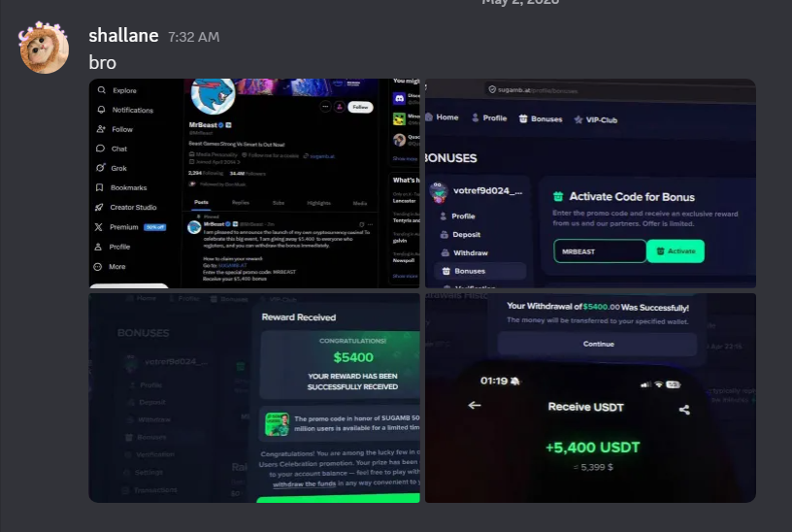
Task: Click the sugamb.at address bar shield icon
Action: (x=492, y=89)
